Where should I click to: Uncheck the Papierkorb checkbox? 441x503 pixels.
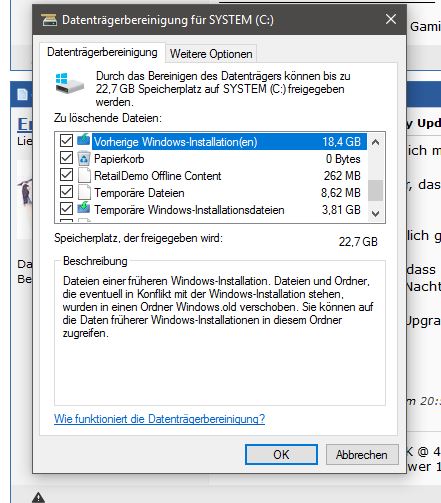[66, 157]
